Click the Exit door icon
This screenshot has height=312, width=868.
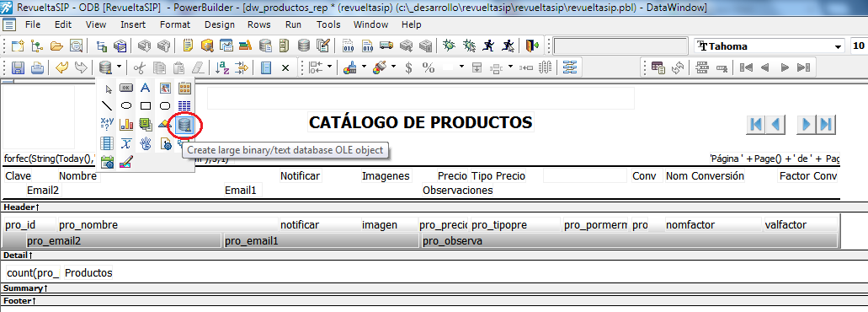tap(533, 46)
